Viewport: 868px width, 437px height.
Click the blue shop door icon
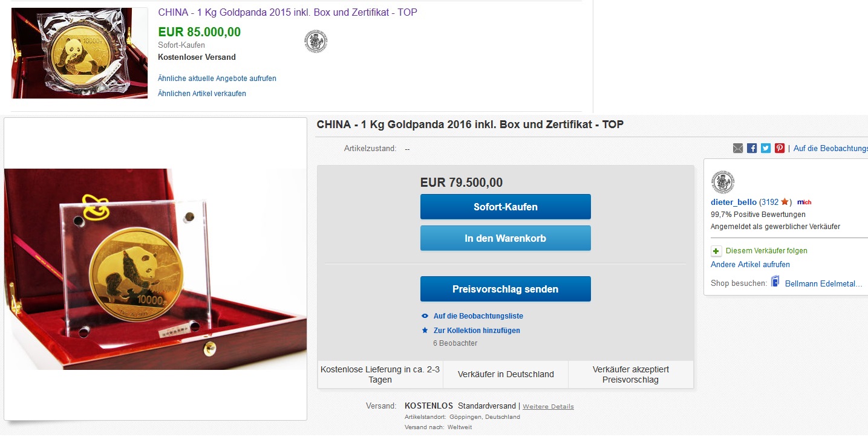click(775, 282)
